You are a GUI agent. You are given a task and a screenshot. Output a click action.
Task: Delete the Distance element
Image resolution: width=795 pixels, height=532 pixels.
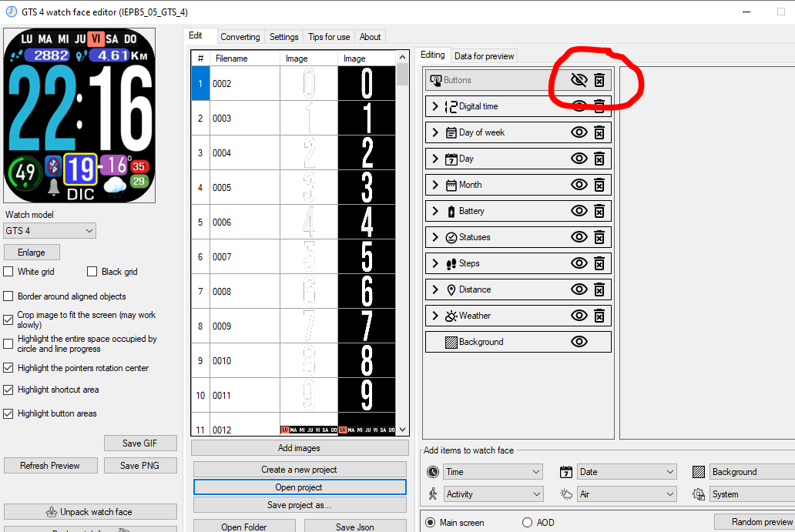pyautogui.click(x=599, y=289)
